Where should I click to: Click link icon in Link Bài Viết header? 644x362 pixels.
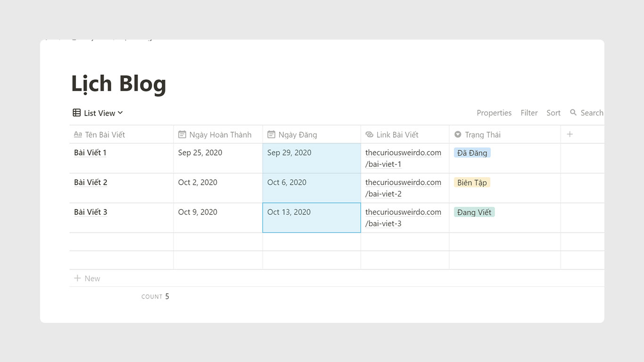click(369, 135)
